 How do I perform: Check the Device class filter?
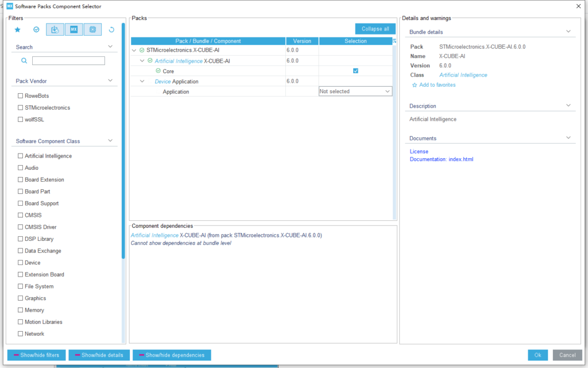(x=20, y=262)
